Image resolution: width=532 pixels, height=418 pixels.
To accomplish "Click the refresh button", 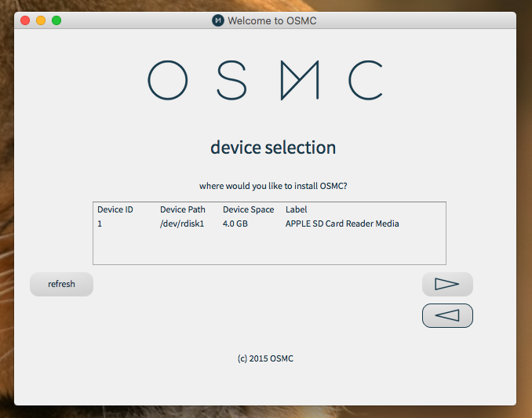I will click(61, 284).
